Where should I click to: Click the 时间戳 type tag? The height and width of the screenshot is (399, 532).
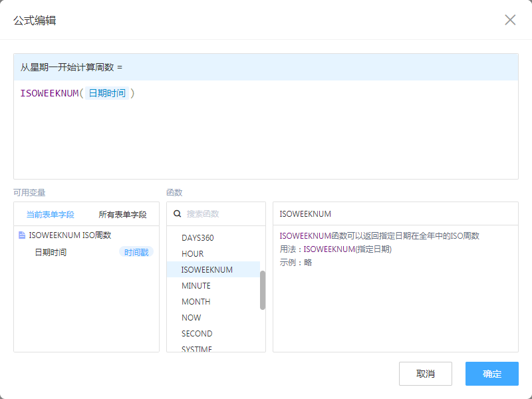point(136,252)
